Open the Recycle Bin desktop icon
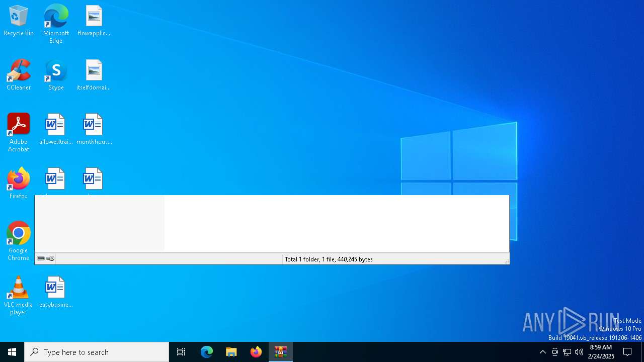The width and height of the screenshot is (644, 362). point(19,21)
